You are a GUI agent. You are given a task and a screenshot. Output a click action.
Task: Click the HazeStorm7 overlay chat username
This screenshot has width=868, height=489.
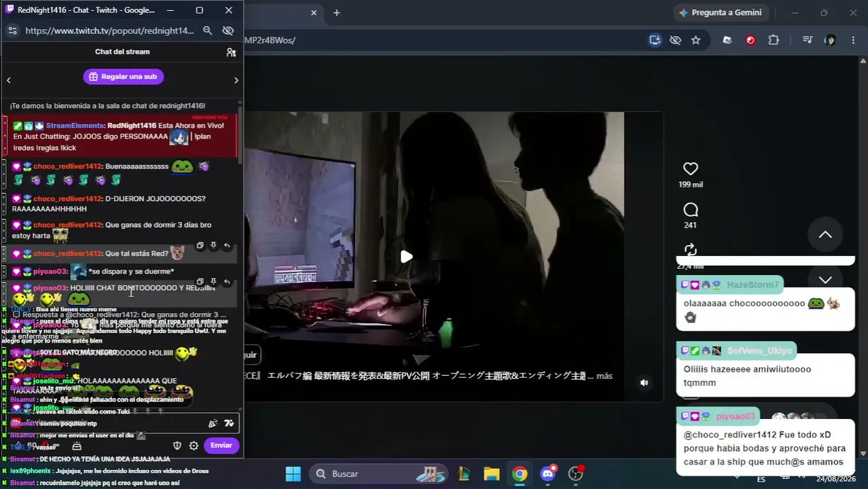(753, 285)
